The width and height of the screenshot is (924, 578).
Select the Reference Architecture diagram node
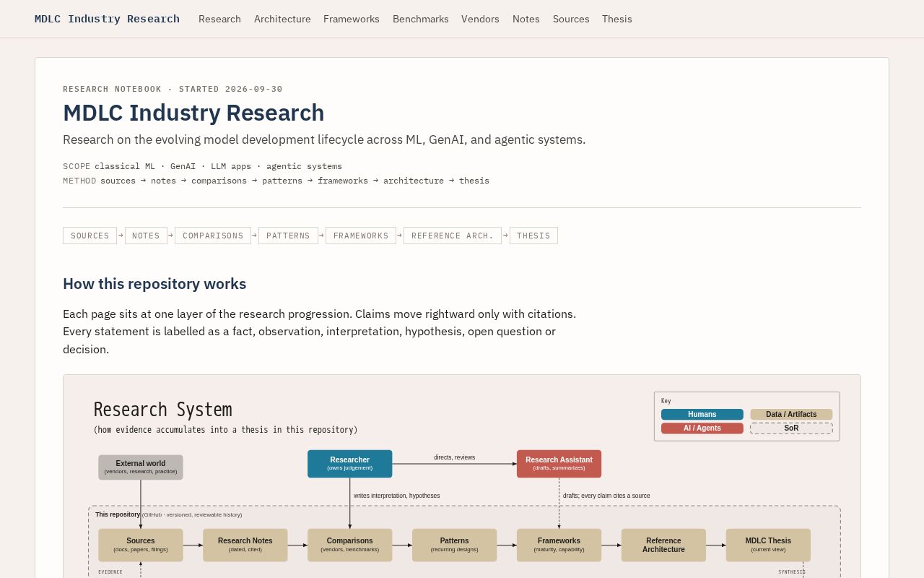point(663,545)
